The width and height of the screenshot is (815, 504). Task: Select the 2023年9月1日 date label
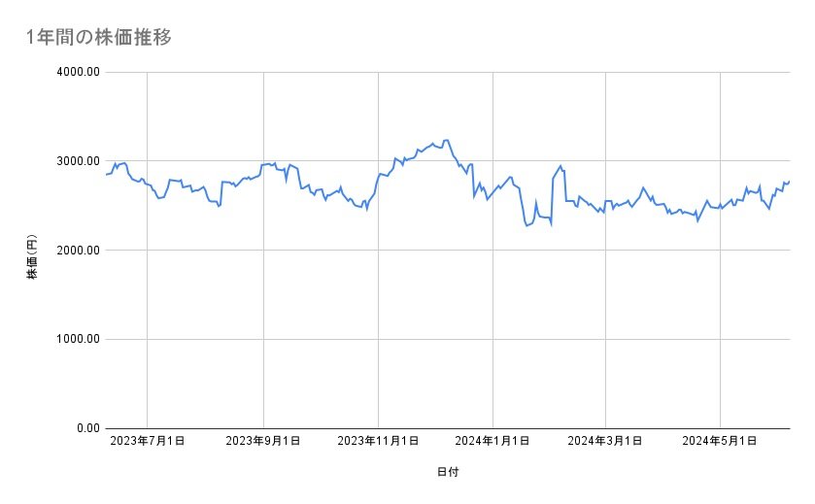(264, 442)
